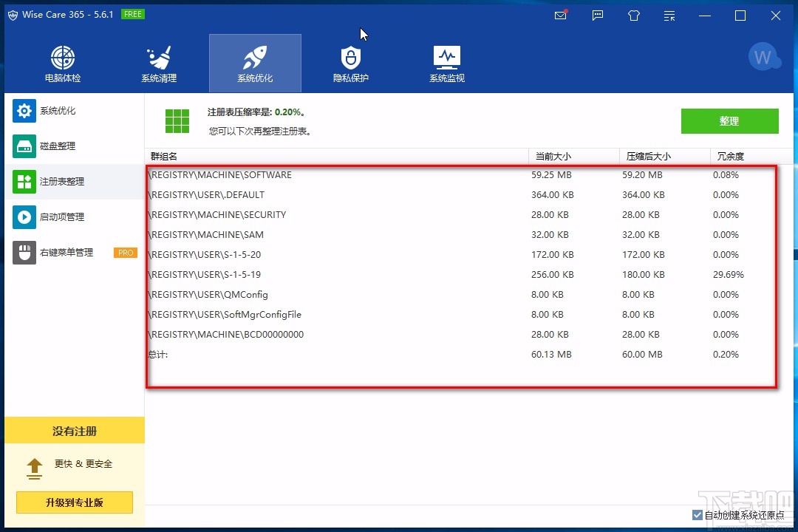Select row \REGISTRY\MACHINE\BCD00000000
Image resolution: width=798 pixels, height=532 pixels.
coord(462,335)
